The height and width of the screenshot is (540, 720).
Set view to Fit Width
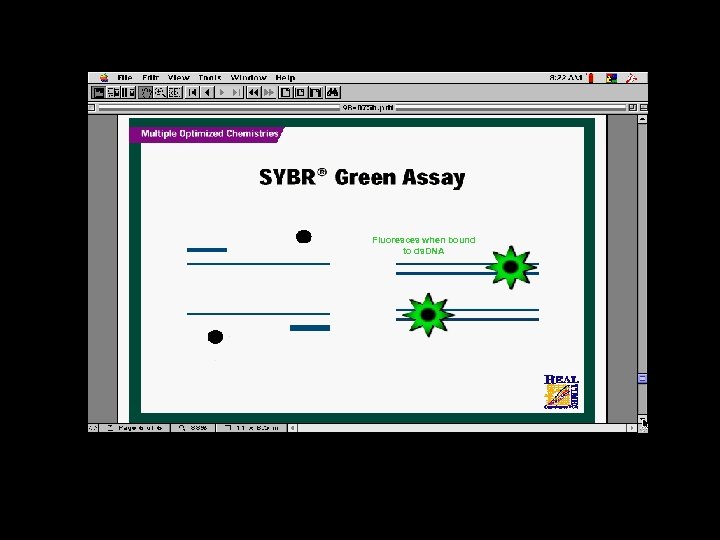pyautogui.click(x=315, y=92)
